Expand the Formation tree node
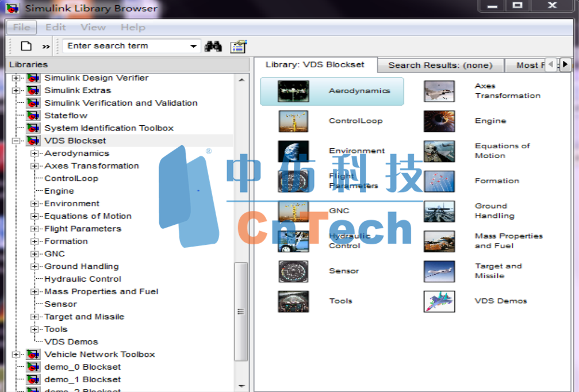 coord(34,241)
